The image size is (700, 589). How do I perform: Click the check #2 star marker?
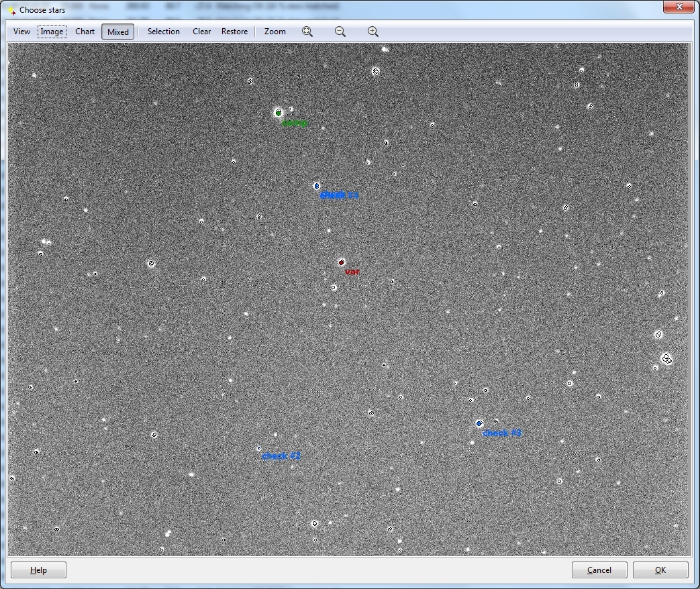tap(259, 449)
